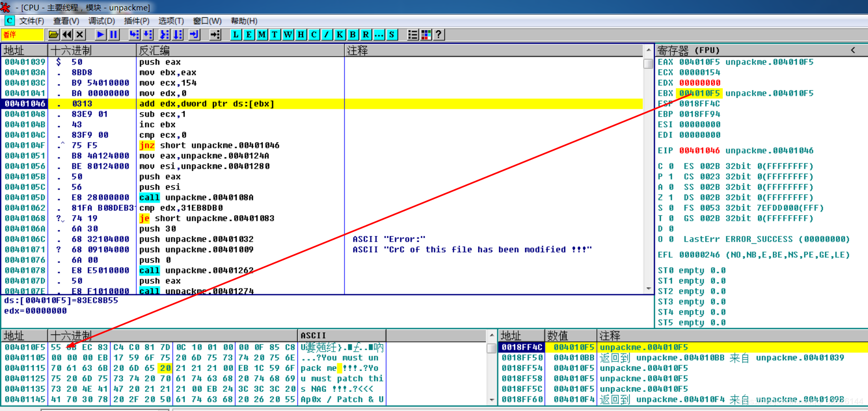This screenshot has width=868, height=411.
Task: Click the dump pane scrollbar down arrow
Action: [x=492, y=400]
